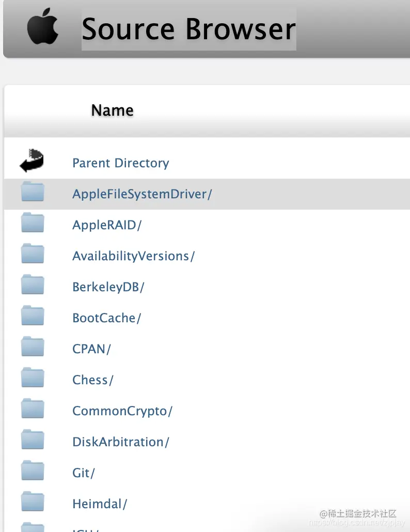This screenshot has width=410, height=532.
Task: Click the Apple logo in the header
Action: (43, 26)
